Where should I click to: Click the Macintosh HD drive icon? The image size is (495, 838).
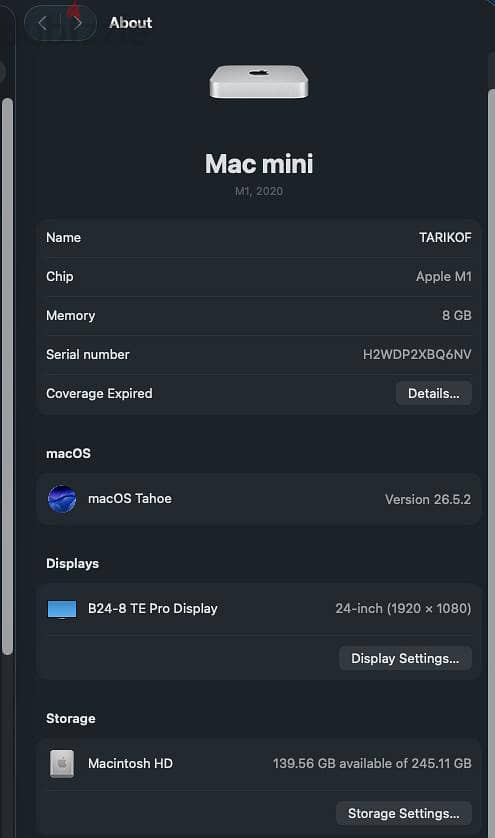click(x=62, y=763)
